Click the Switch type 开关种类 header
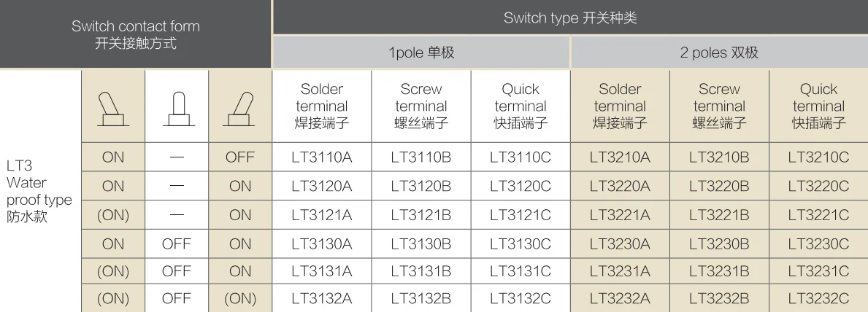The height and width of the screenshot is (312, 868). (570, 17)
